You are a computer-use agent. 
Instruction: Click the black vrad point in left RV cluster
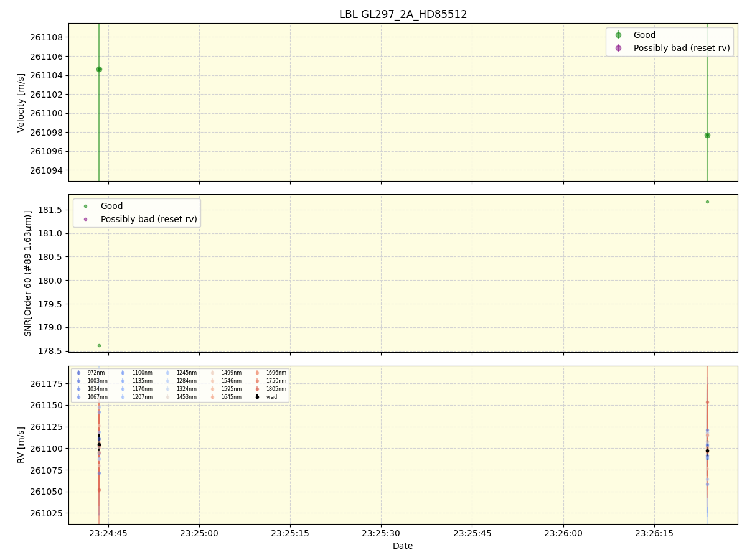(99, 444)
